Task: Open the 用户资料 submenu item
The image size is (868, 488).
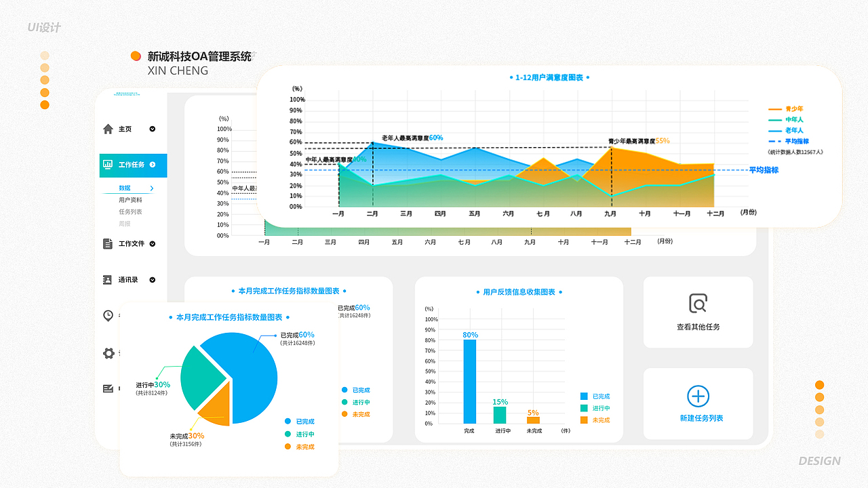Action: pos(130,200)
